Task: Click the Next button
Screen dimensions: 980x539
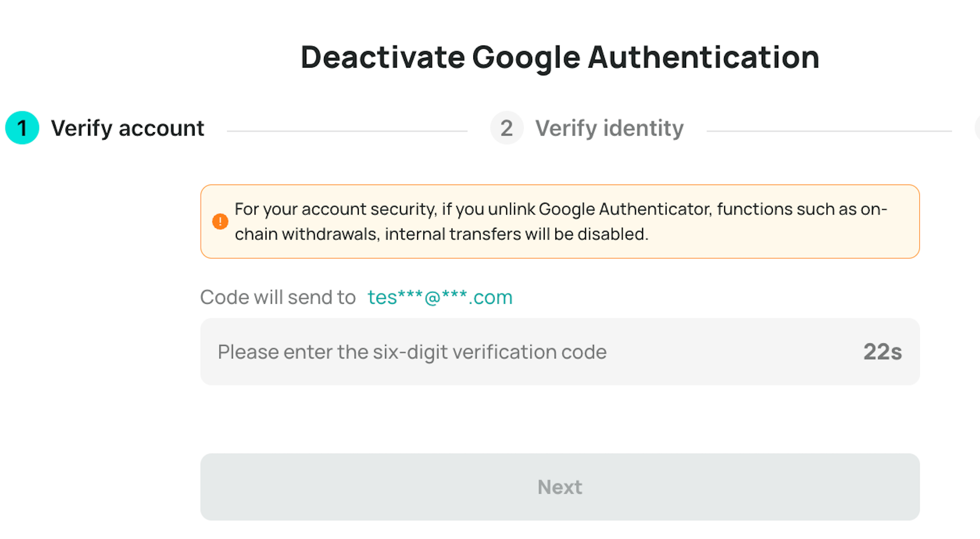Action: (560, 487)
